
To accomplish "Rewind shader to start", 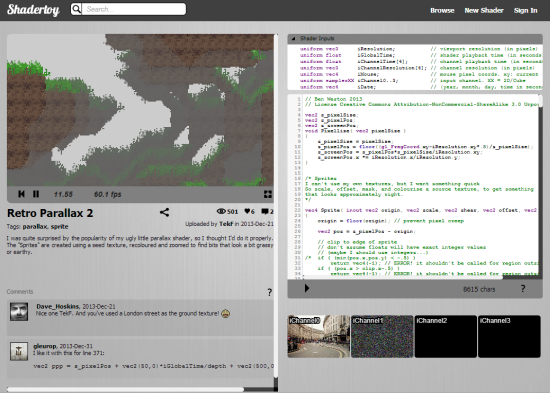I will (21, 194).
